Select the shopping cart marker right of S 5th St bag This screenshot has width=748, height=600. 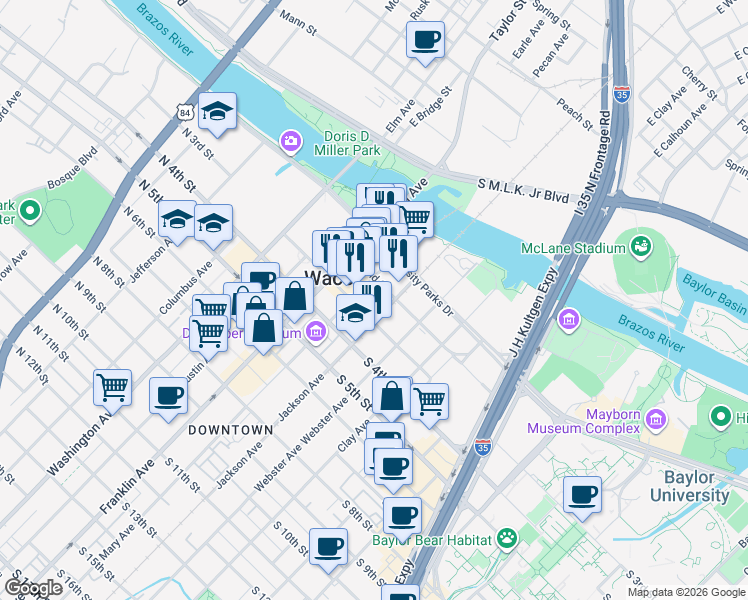[431, 402]
